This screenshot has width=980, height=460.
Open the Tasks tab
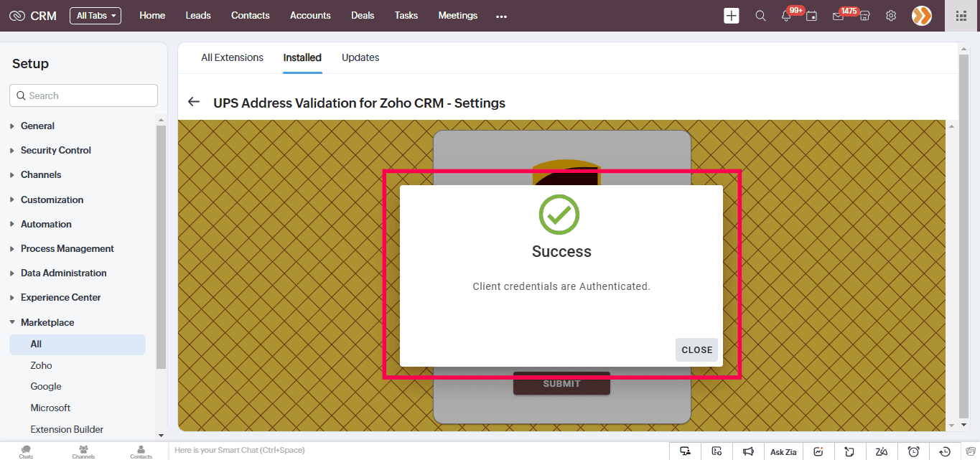pyautogui.click(x=406, y=16)
